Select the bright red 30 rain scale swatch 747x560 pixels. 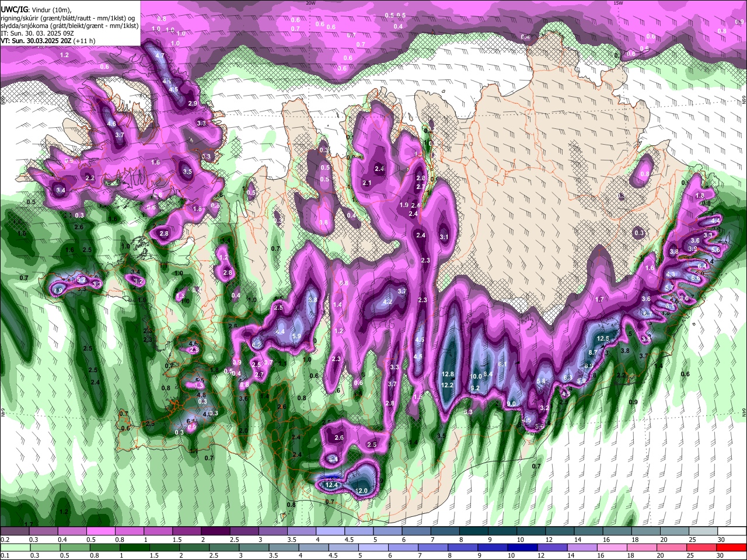[x=732, y=547]
